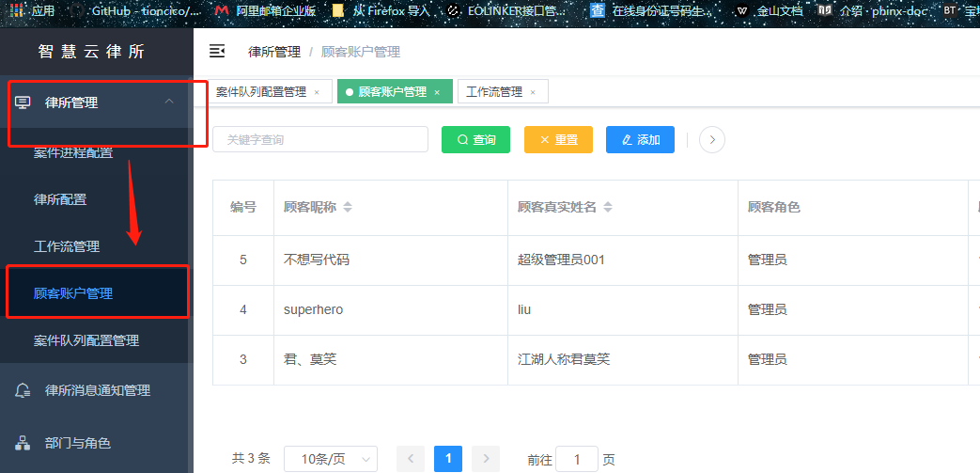Open 案件进程配置 in sidebar
This screenshot has width=980, height=473.
click(x=73, y=152)
